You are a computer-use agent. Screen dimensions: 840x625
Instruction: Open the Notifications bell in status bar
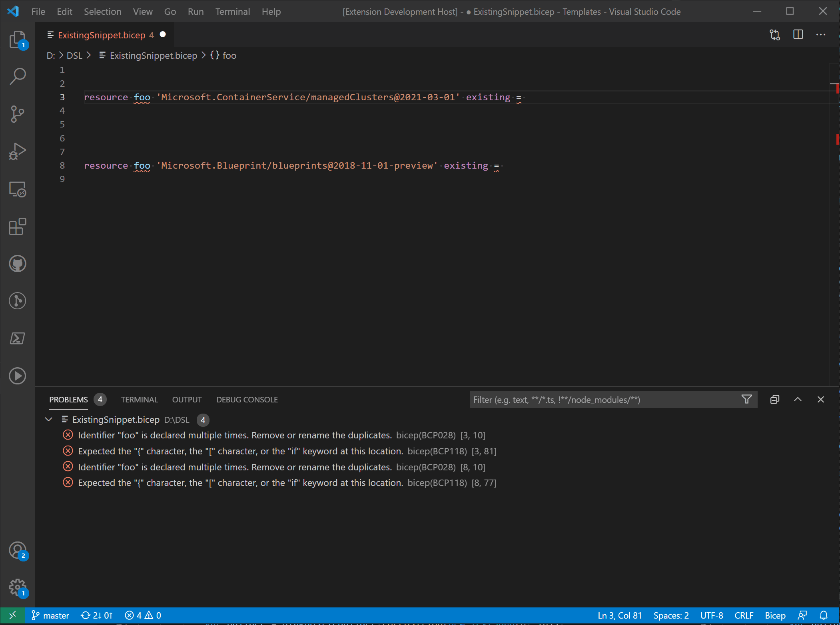tap(823, 615)
